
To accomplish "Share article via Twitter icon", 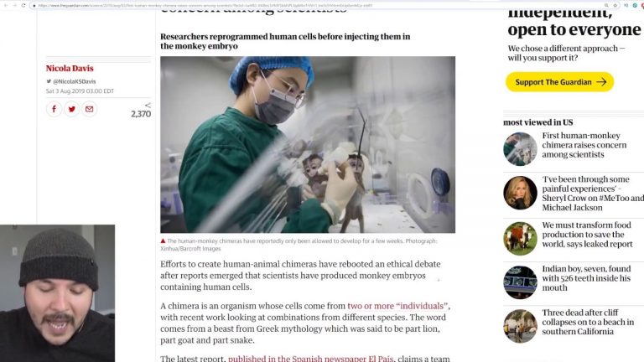I will point(72,109).
